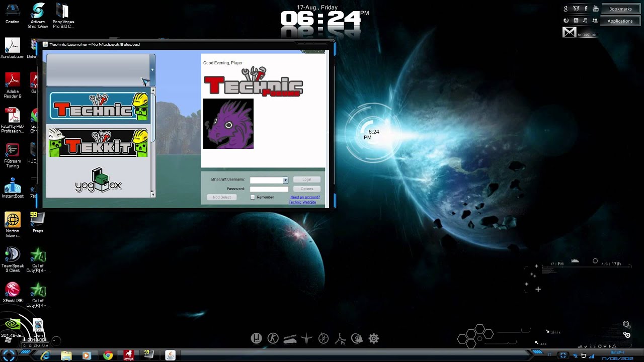Launch F-Stream Tuning desktop icon
The image size is (644, 362).
12,156
